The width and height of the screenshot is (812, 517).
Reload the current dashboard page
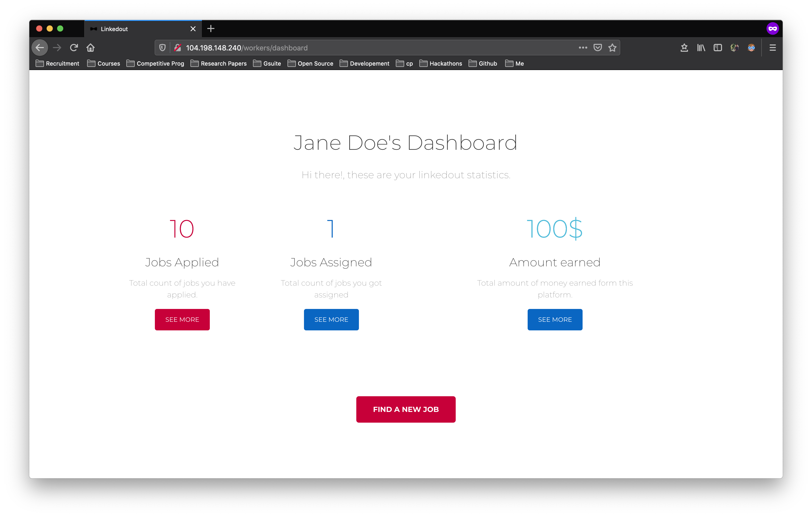click(x=74, y=48)
